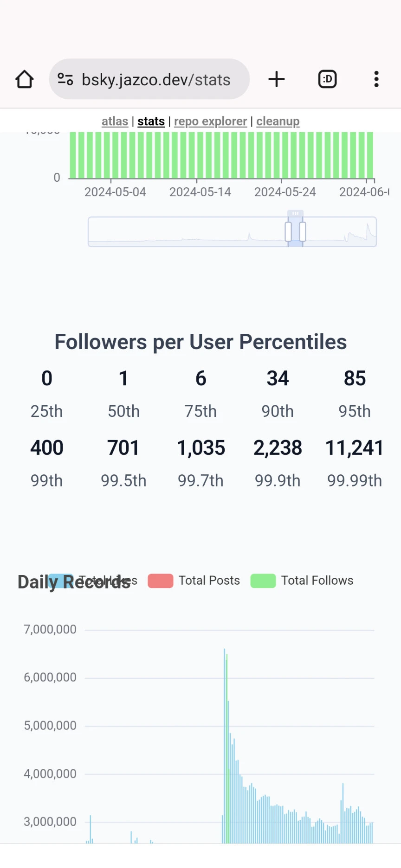
Task: Open the repo explorer link
Action: click(210, 121)
